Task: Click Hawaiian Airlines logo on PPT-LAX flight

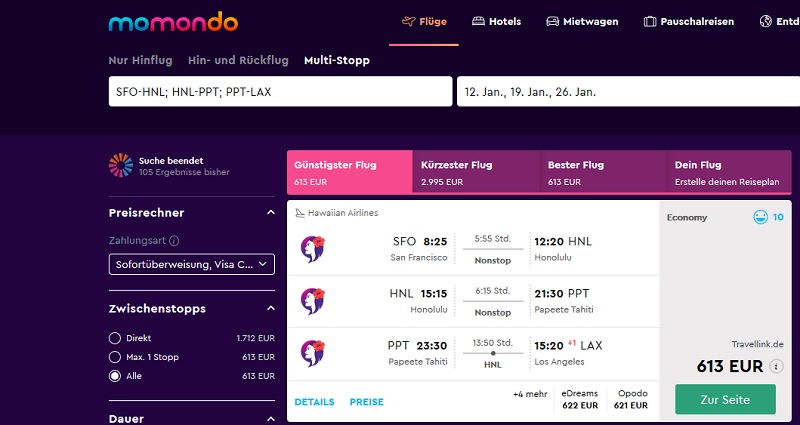Action: [x=313, y=353]
